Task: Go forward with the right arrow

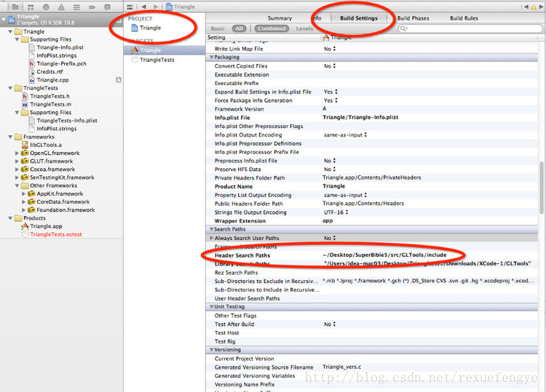Action: (x=156, y=7)
